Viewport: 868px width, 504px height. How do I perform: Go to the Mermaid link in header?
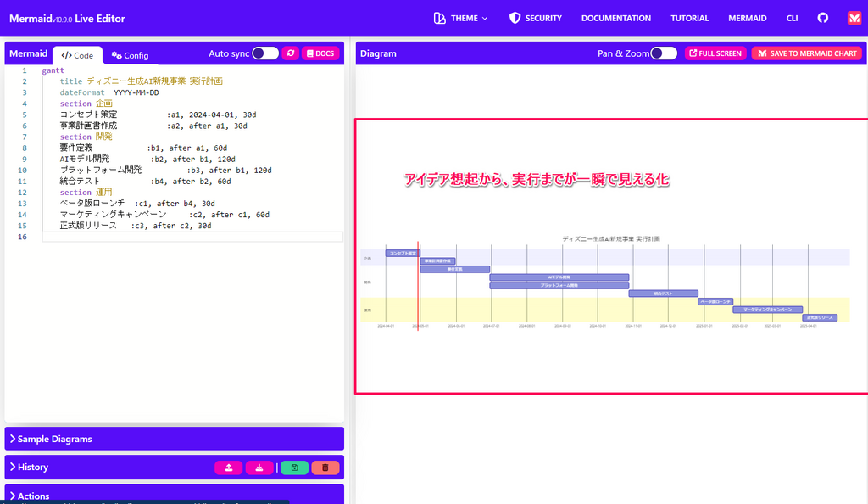click(747, 19)
